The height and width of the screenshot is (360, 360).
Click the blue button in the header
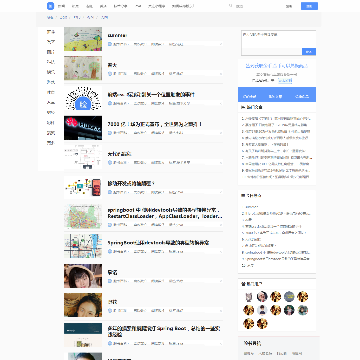coord(309,6)
